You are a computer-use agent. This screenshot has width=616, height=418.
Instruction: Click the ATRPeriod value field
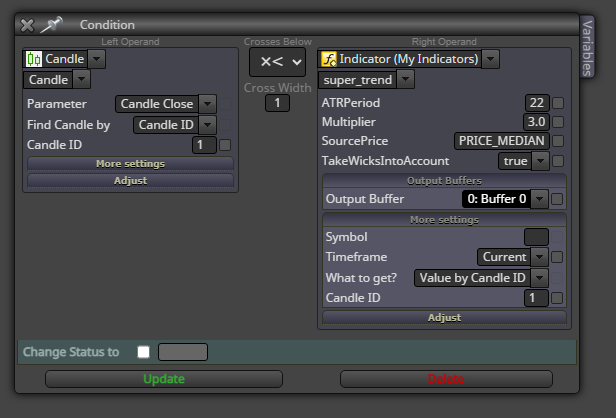coord(537,103)
